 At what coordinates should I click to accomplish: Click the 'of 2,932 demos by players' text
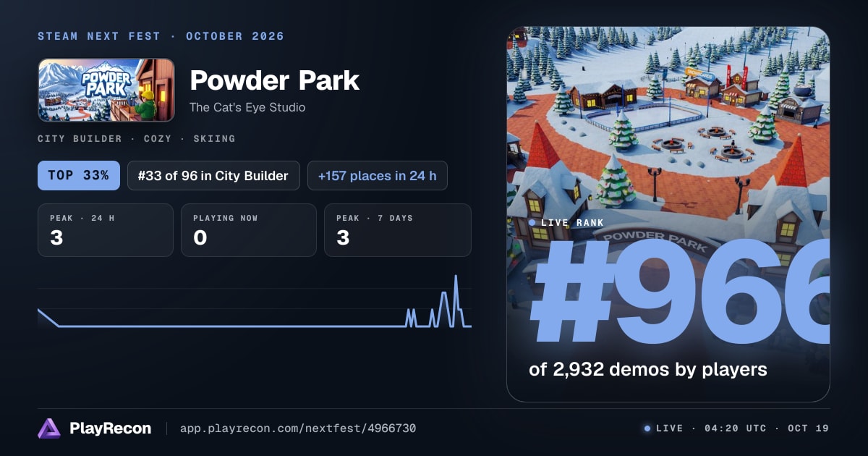pos(648,369)
